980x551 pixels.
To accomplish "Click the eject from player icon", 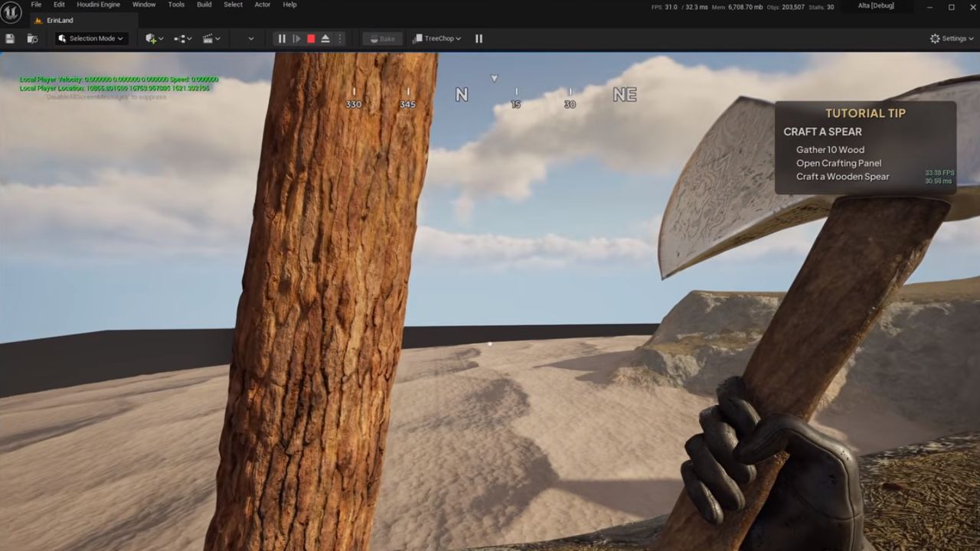I will click(x=325, y=38).
